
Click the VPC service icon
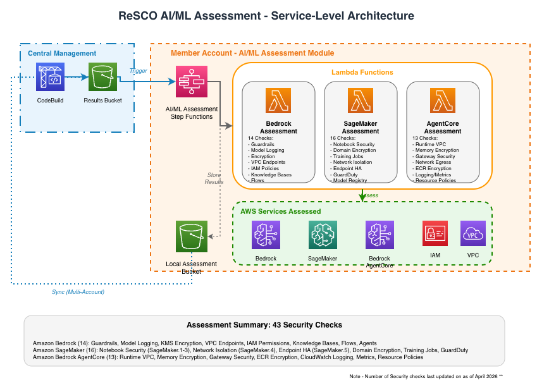pyautogui.click(x=473, y=233)
